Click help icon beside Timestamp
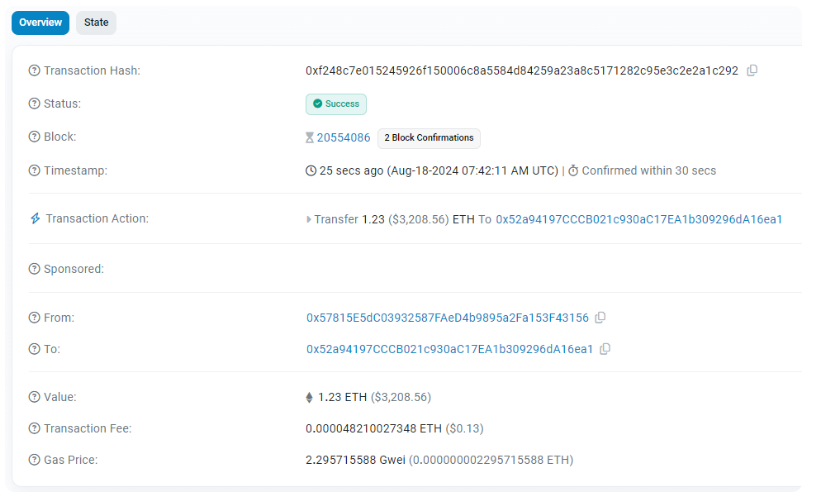 (35, 171)
